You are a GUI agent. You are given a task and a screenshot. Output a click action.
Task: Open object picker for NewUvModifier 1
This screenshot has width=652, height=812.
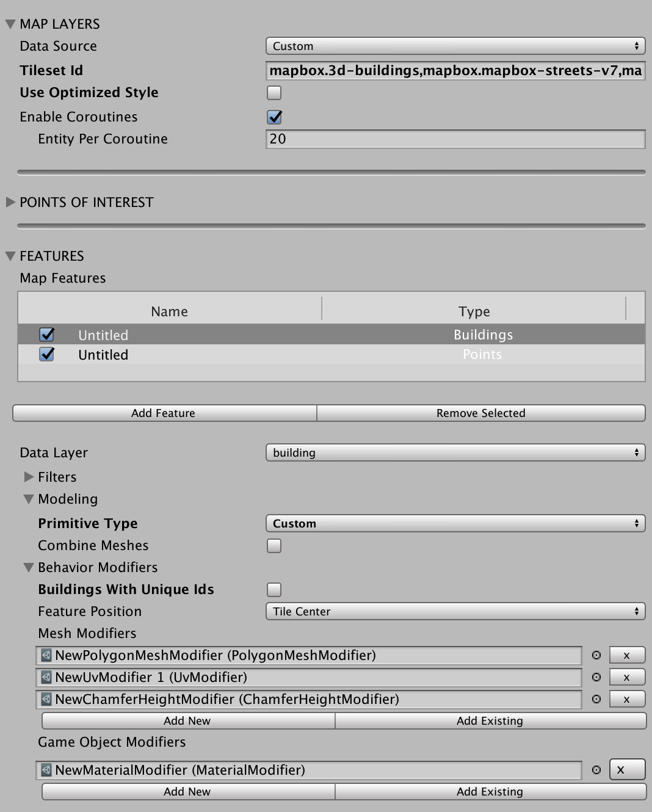(595, 677)
